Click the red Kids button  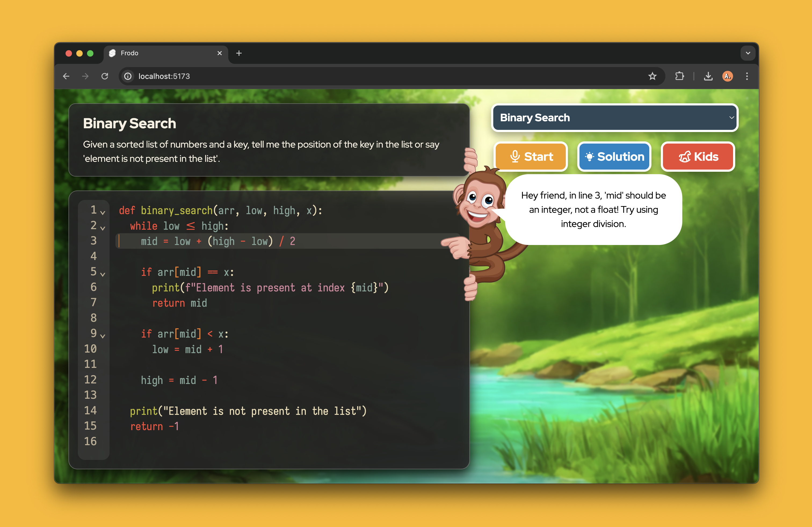[698, 157]
